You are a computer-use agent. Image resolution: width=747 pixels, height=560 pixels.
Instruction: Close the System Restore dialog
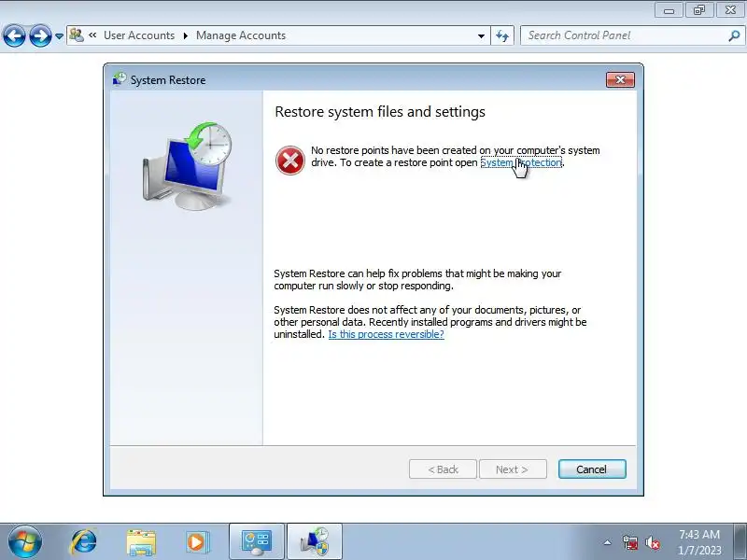point(620,80)
